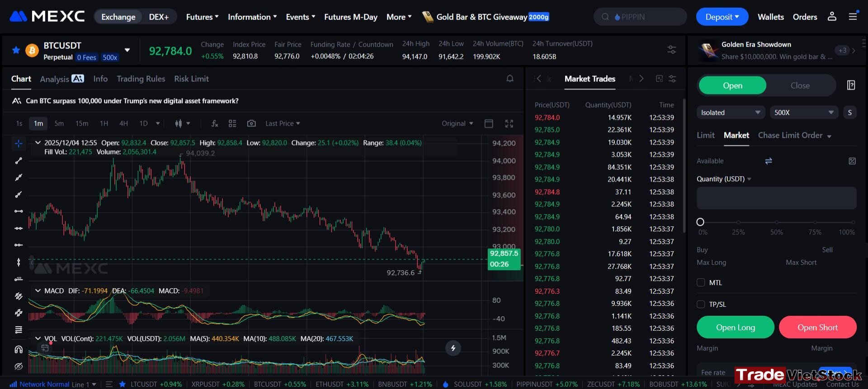Click the Market Trades layout icon
This screenshot has height=389, width=868.
(659, 79)
